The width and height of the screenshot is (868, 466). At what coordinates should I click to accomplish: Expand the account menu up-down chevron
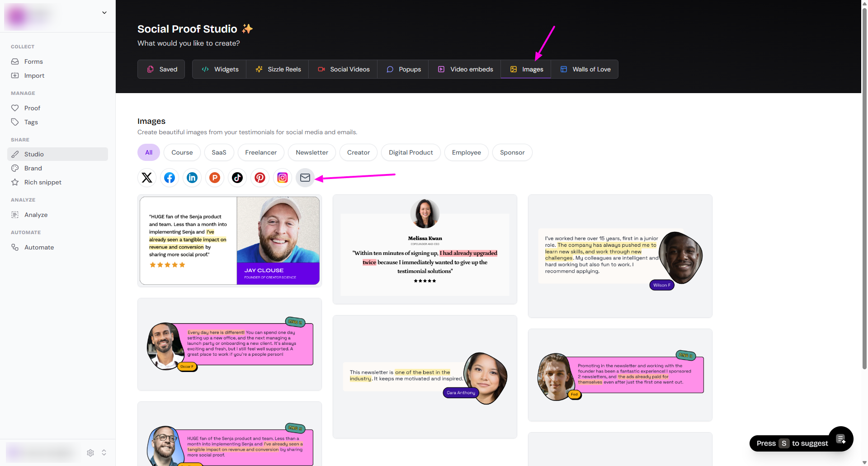click(104, 452)
